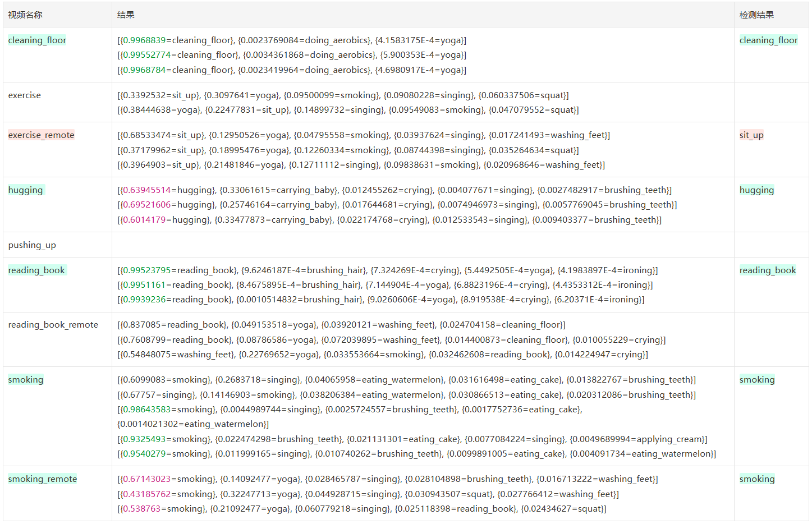Image resolution: width=812 pixels, height=524 pixels.
Task: Click the 0.43185762 smoking score
Action: [146, 494]
